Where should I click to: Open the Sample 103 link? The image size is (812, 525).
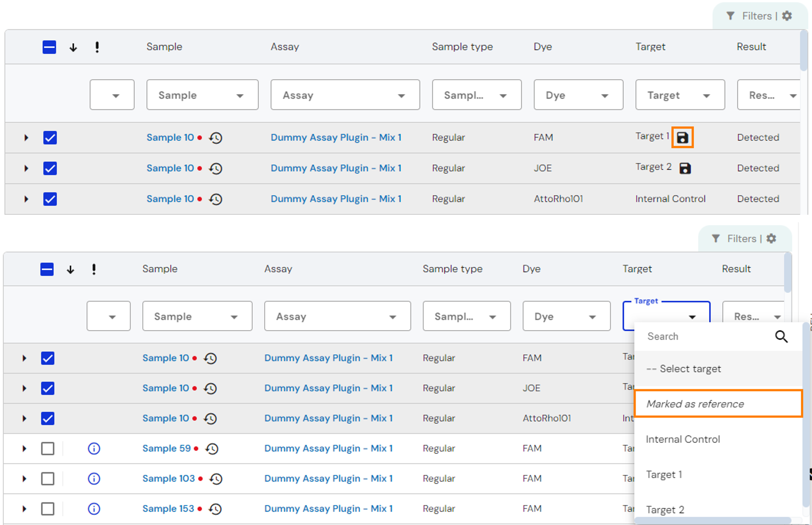[x=168, y=479]
